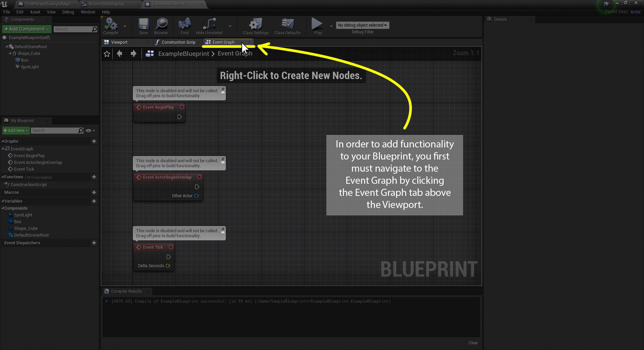Switch to Room+SlideDisplay tab
644x350 pixels.
106,4
